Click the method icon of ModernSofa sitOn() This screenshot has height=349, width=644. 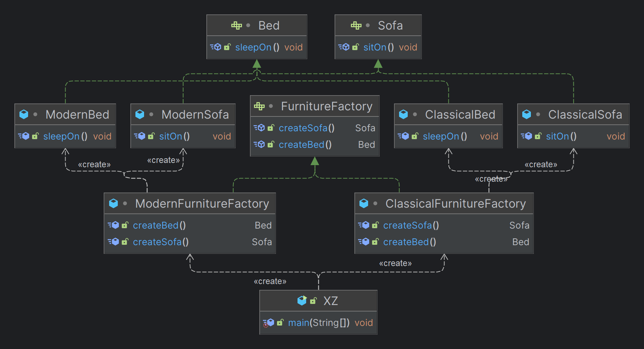point(140,136)
